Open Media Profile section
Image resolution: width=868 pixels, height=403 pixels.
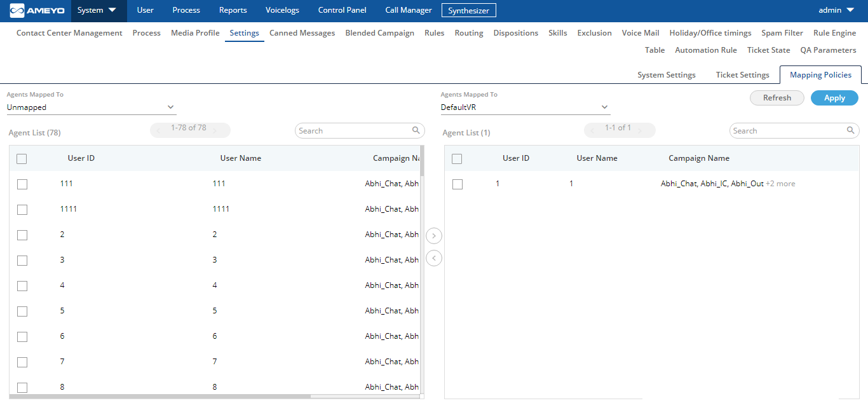pyautogui.click(x=195, y=33)
